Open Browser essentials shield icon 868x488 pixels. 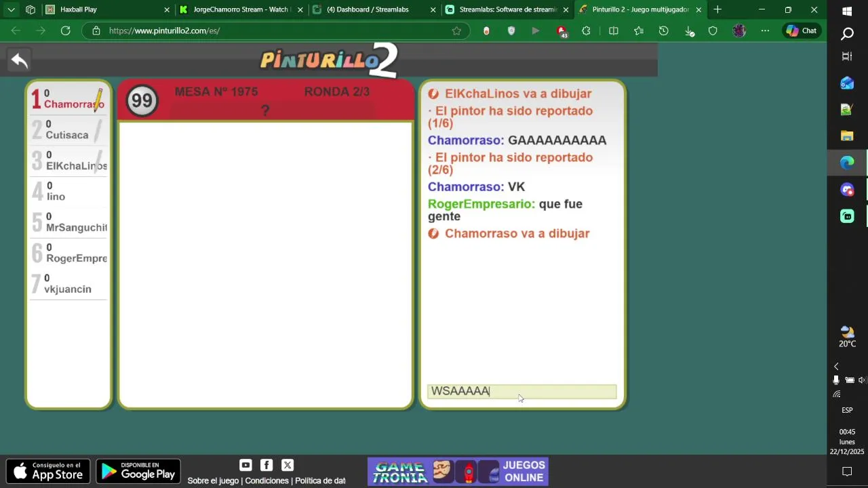(x=713, y=30)
